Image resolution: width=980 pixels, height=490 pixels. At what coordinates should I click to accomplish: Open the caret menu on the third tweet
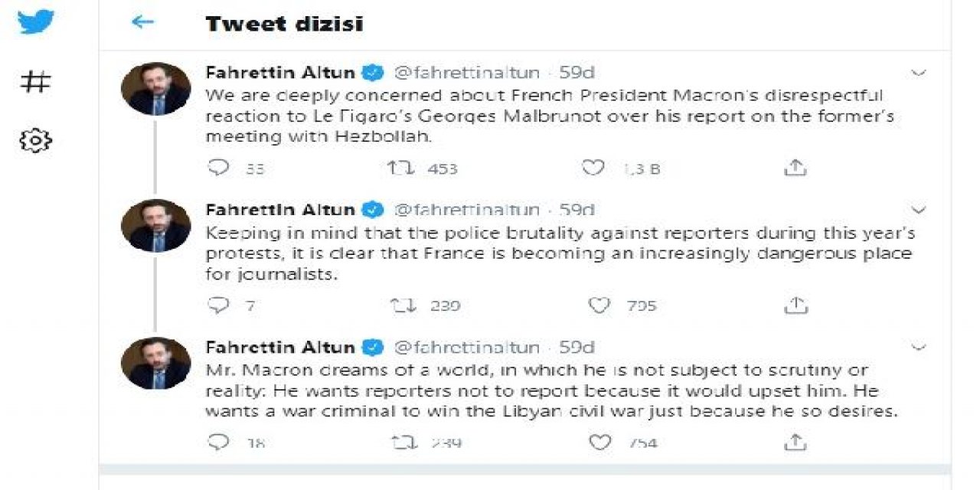919,347
